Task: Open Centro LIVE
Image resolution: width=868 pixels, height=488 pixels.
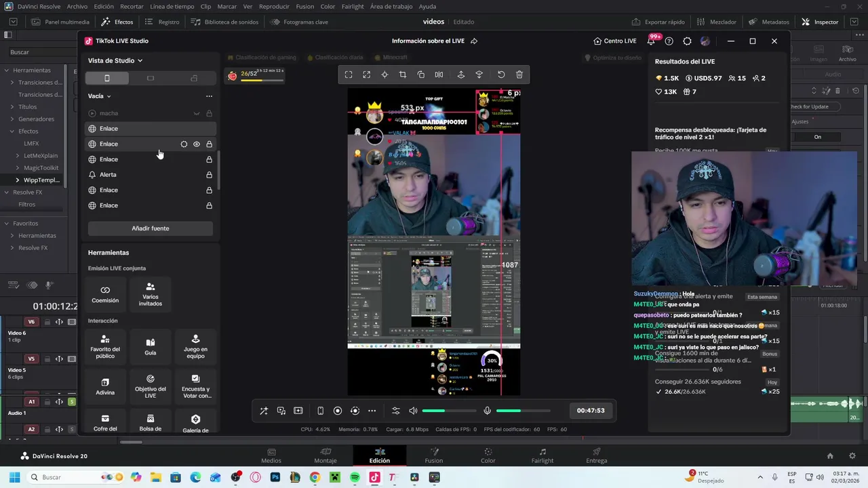Action: click(614, 41)
